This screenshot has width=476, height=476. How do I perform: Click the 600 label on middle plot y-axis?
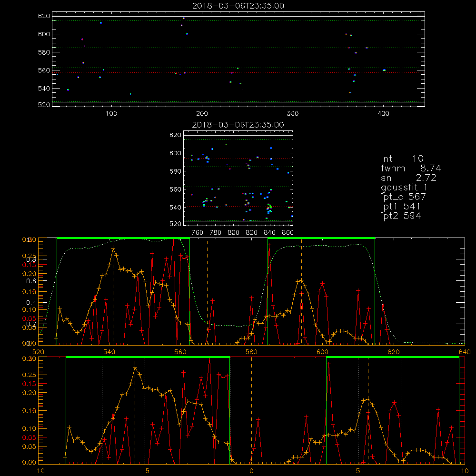(175, 153)
